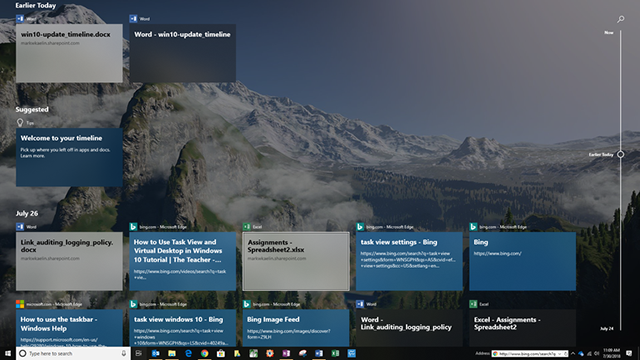Viewport: 640px width, 360px height.
Task: Switch to Excel taskbar icon
Action: (335, 353)
